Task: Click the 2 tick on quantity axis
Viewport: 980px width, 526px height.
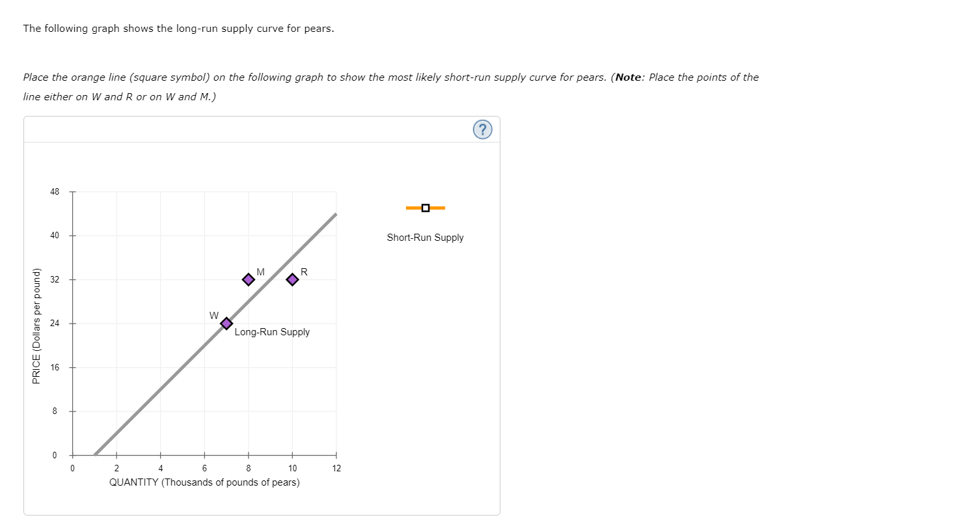Action: 116,468
